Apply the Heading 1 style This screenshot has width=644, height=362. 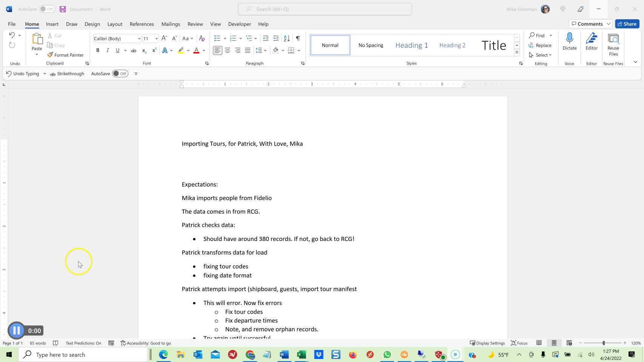pyautogui.click(x=411, y=45)
